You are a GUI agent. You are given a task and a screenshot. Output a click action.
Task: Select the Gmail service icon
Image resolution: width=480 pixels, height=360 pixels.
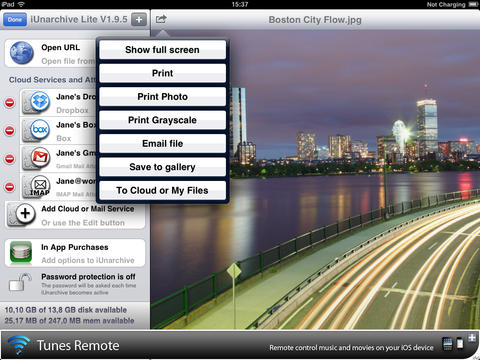[x=40, y=157]
